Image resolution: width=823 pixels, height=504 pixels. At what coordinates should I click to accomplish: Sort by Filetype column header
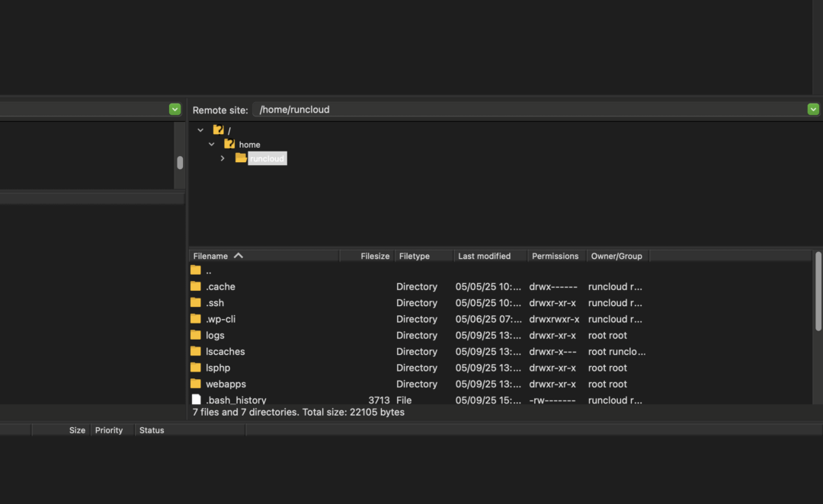(424, 256)
